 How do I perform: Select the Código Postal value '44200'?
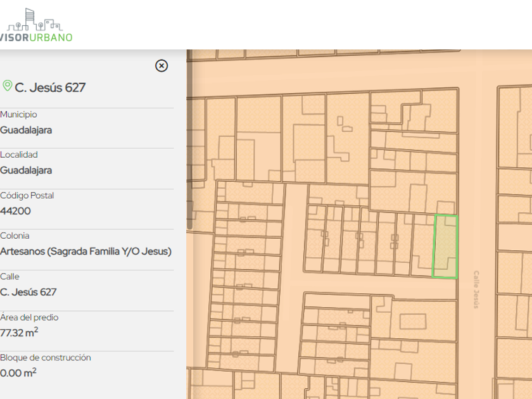15,211
